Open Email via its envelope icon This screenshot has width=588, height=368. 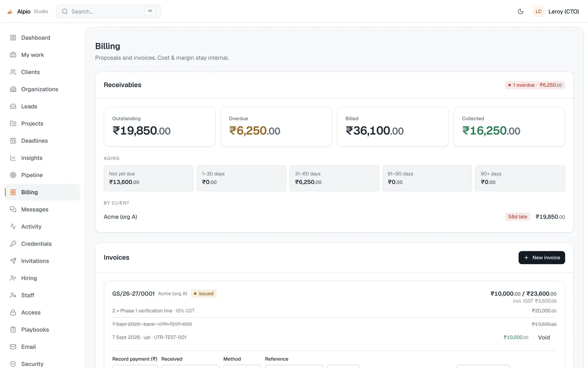coord(13,347)
